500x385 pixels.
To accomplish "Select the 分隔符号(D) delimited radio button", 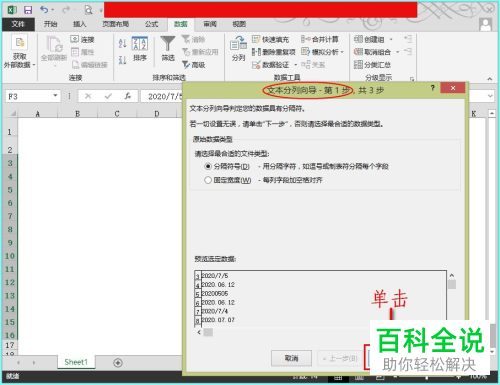I will pos(208,166).
